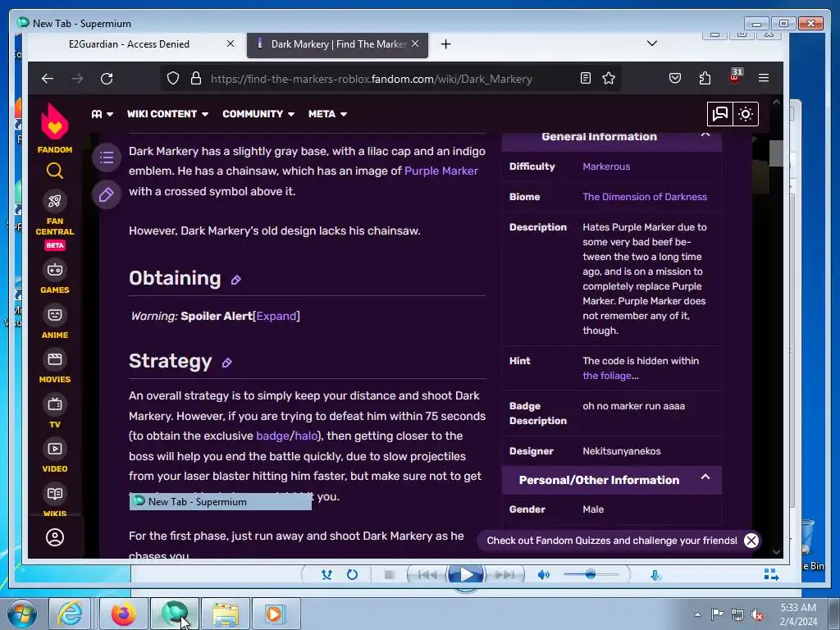Open uBlock extension with 31 badge
Image resolution: width=840 pixels, height=630 pixels.
(735, 76)
